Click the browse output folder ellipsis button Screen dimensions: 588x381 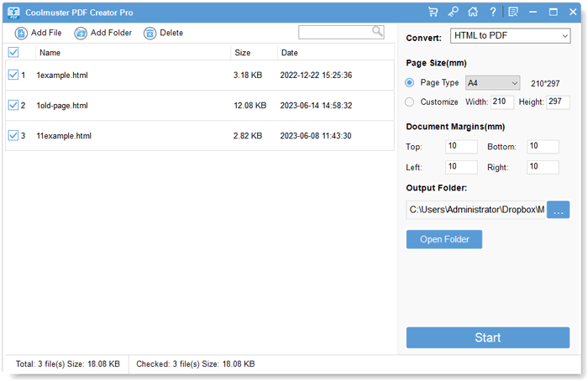(559, 210)
